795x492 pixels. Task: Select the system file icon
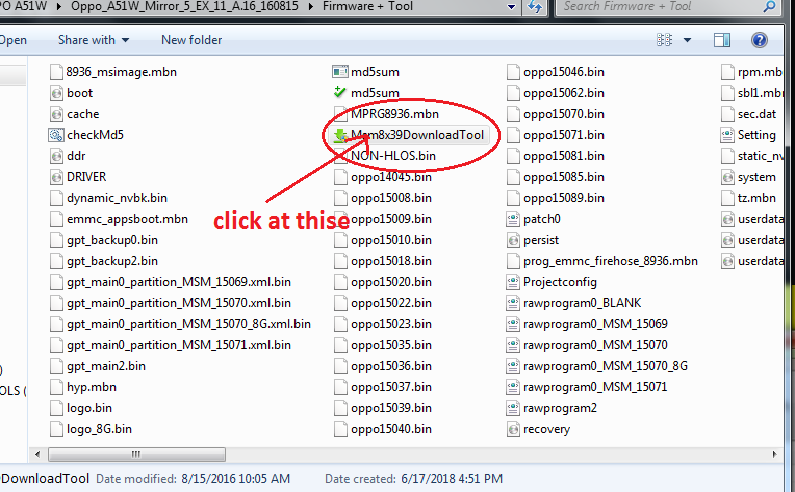728,177
